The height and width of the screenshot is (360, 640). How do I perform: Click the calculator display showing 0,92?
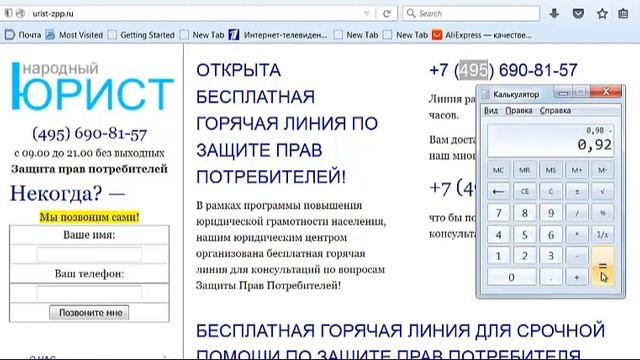pyautogui.click(x=551, y=140)
